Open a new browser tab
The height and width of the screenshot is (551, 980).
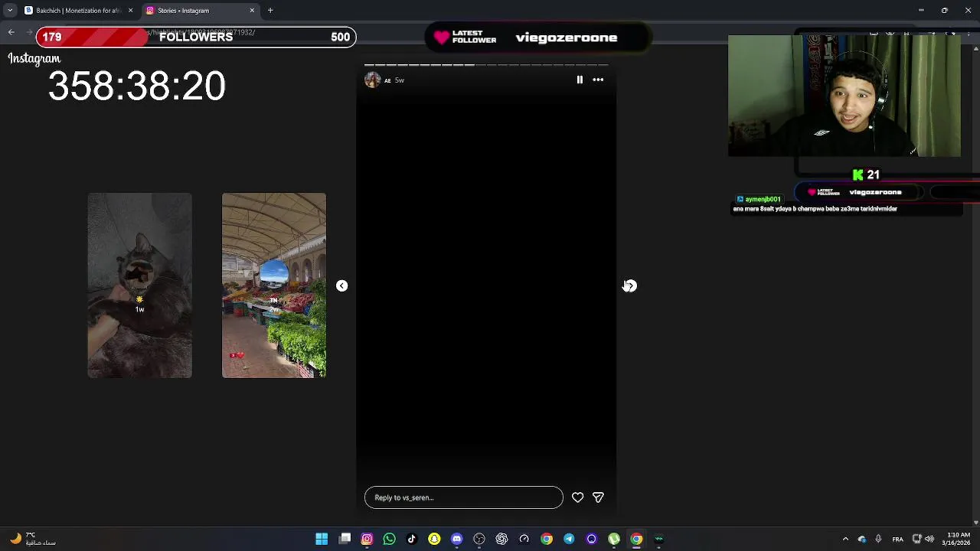pyautogui.click(x=269, y=11)
